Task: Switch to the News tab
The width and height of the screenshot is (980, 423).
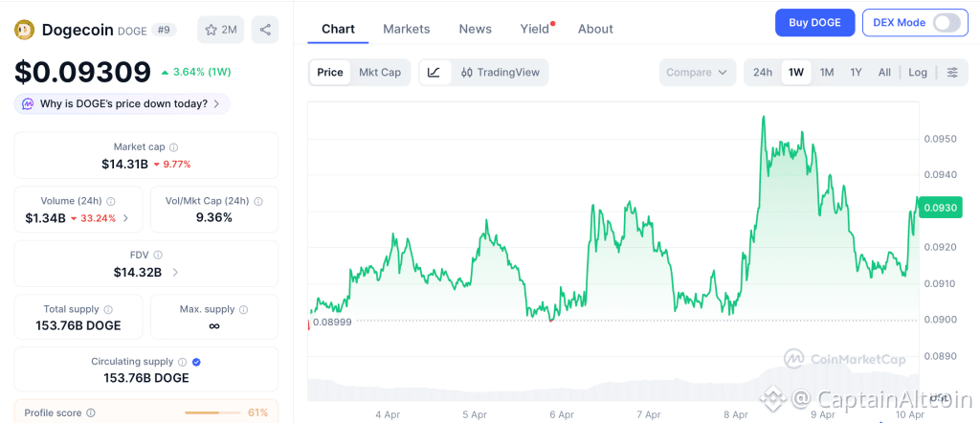Action: 476,29
